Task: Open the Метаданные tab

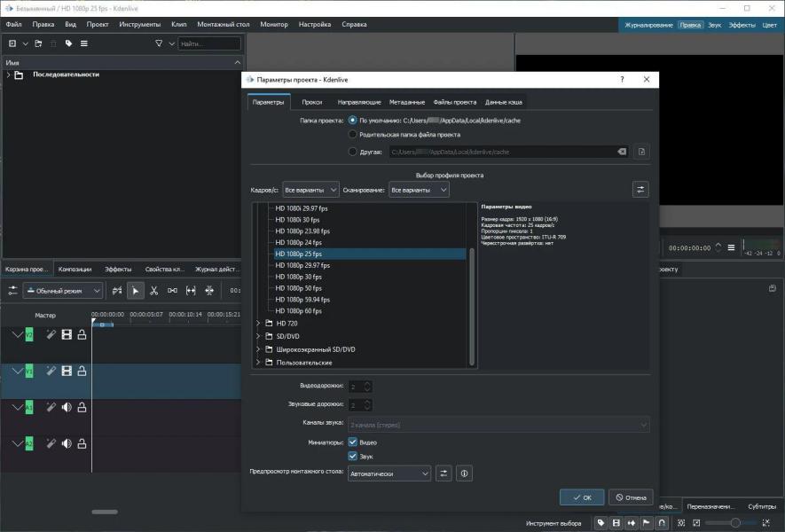Action: (x=407, y=102)
